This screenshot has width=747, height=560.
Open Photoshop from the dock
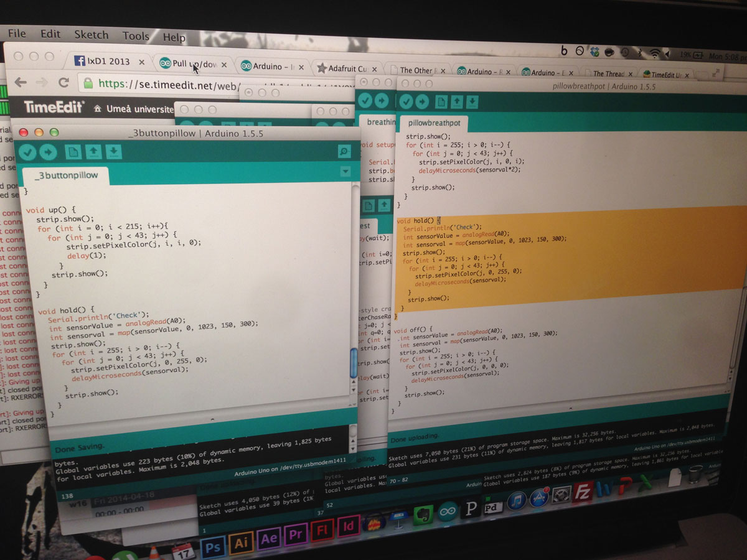213,548
